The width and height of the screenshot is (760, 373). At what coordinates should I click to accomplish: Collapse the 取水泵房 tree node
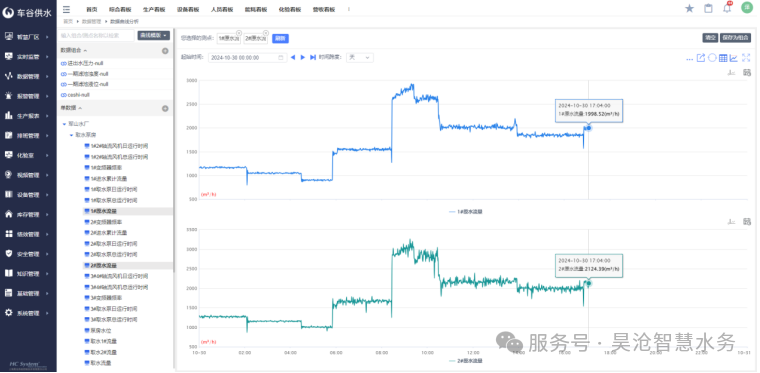click(71, 135)
